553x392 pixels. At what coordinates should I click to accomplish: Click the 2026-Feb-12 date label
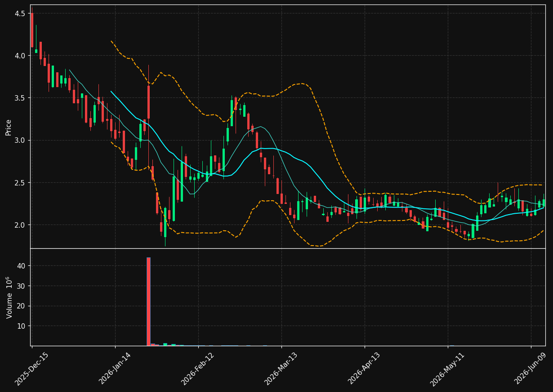click(198, 369)
